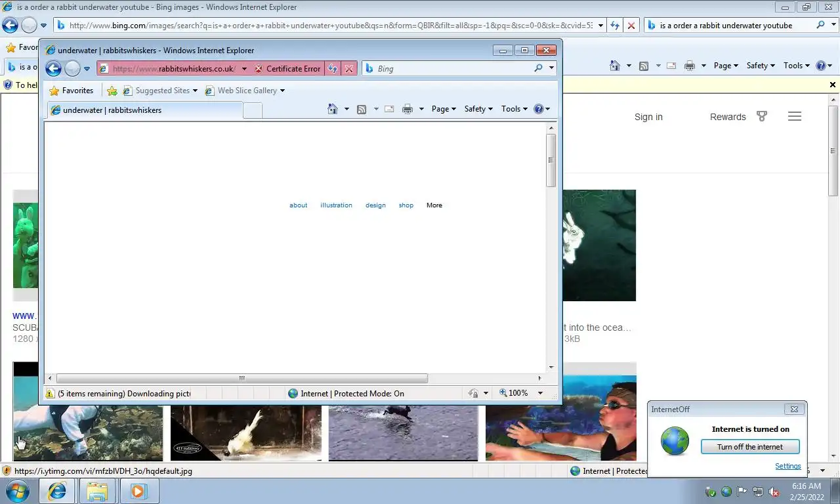Viewport: 840px width, 504px height.
Task: Open Certificate Error warning in address bar
Action: point(287,68)
